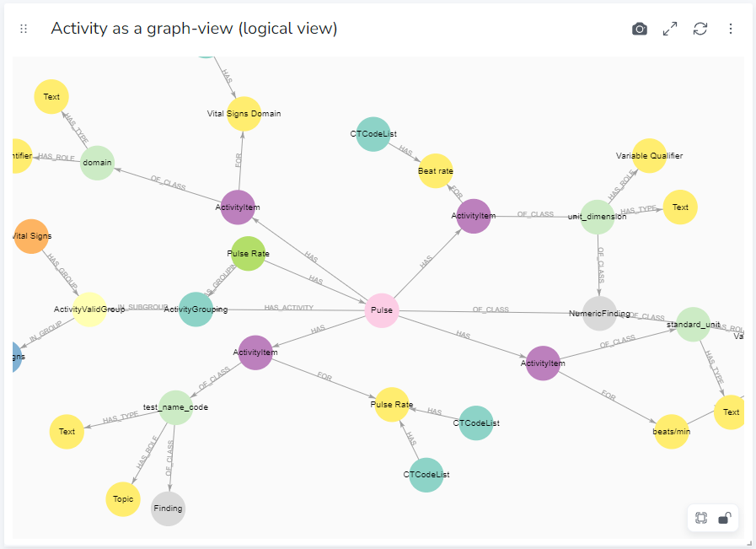Select the ActivityGrouping teal node
The image size is (756, 549).
click(196, 309)
